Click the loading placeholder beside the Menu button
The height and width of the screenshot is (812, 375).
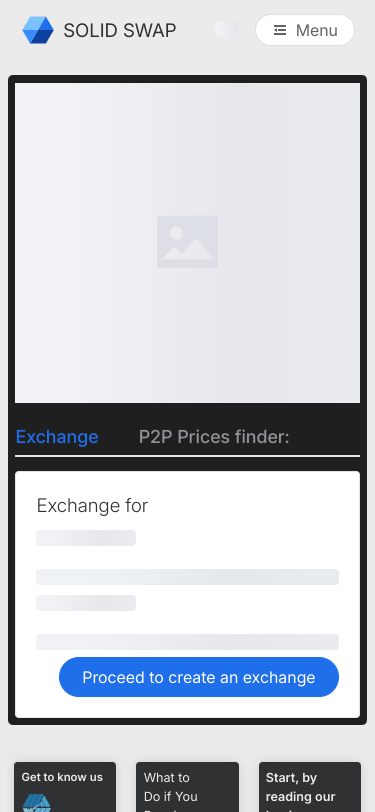tap(228, 30)
